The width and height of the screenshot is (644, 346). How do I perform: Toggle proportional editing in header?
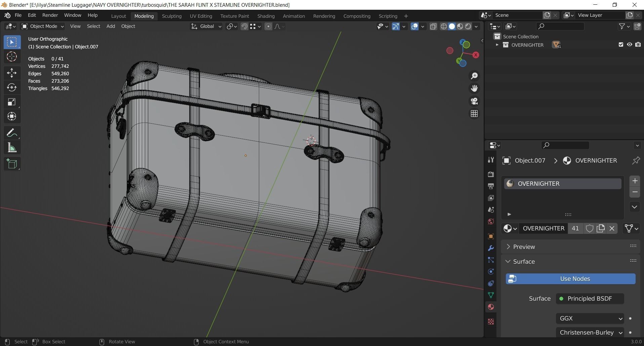(x=268, y=27)
